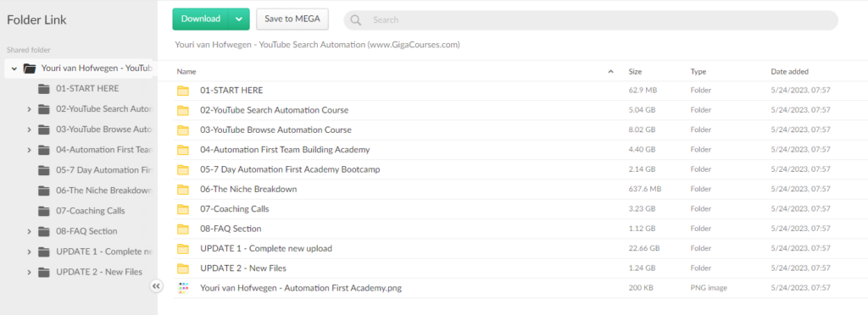Click the magnifying glass search icon
Screen dimensions: 868x315
(356, 19)
